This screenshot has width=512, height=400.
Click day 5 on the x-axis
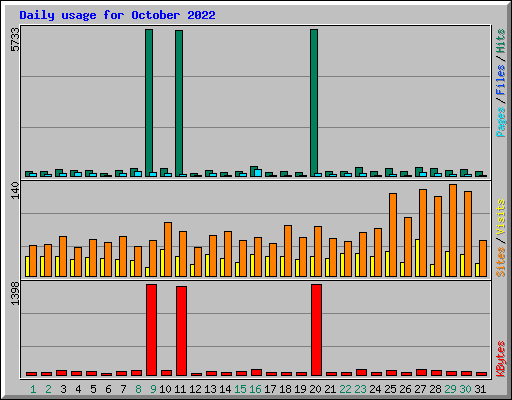coord(93,389)
